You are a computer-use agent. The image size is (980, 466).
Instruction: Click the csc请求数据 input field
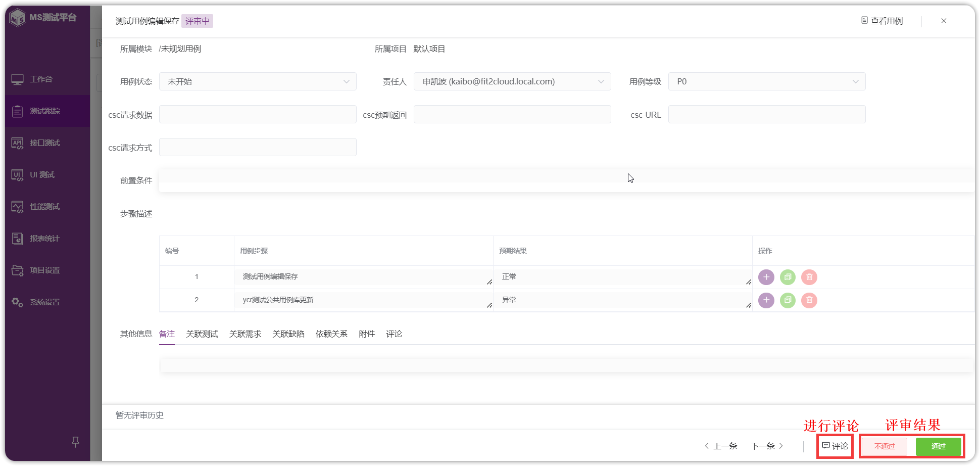coord(258,114)
